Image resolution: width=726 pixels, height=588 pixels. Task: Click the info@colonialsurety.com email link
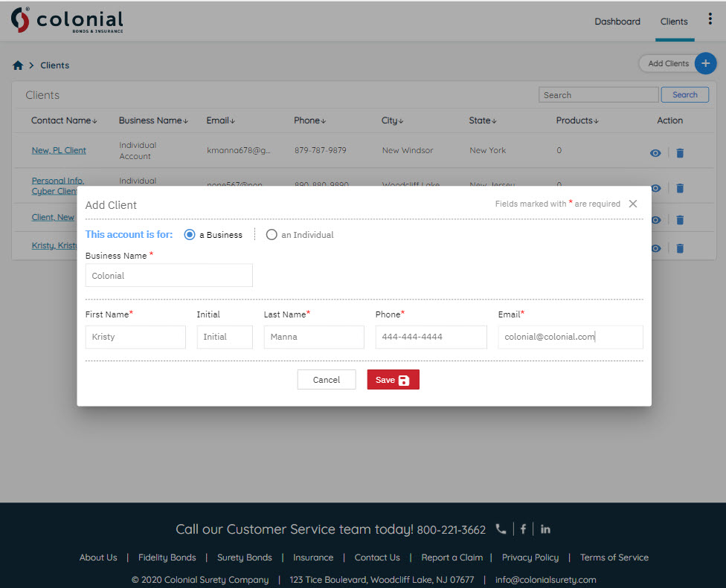tap(545, 580)
